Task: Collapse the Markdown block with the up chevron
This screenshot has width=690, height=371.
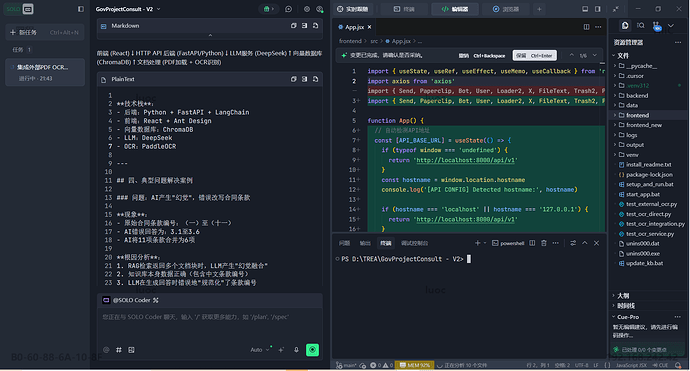Action: tap(210, 35)
